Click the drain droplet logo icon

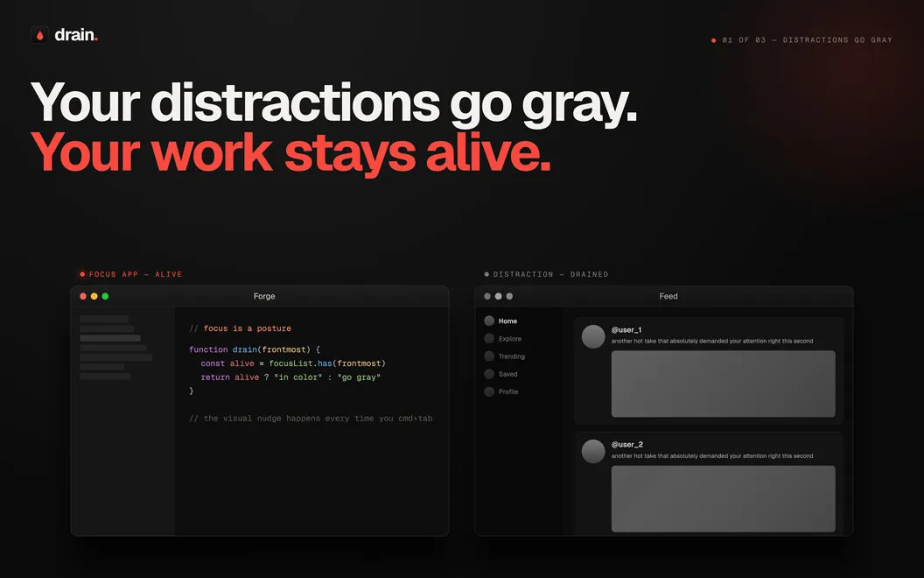tap(39, 35)
